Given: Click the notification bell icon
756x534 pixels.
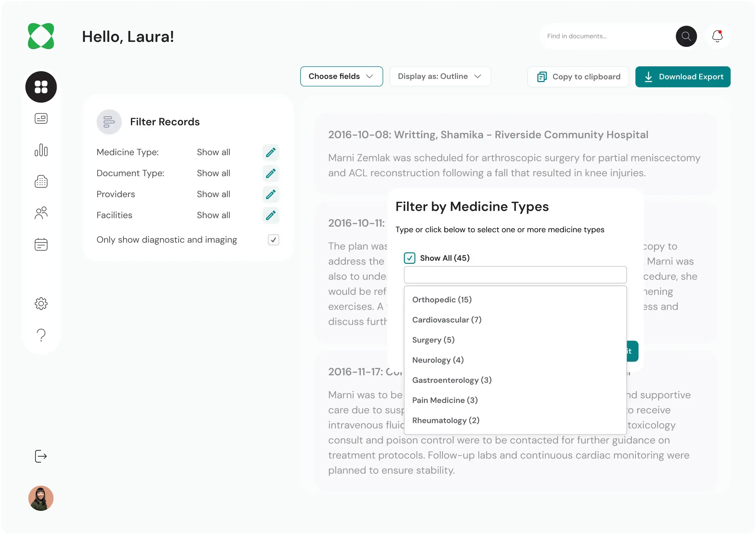Looking at the screenshot, I should (x=717, y=36).
